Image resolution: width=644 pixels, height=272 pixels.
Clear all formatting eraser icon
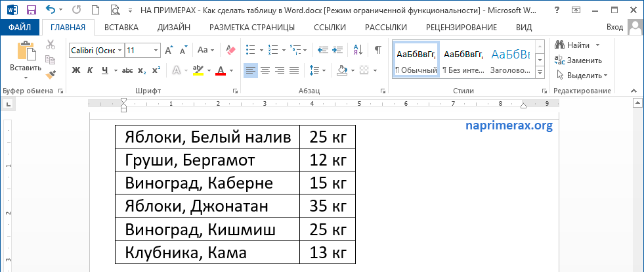231,50
